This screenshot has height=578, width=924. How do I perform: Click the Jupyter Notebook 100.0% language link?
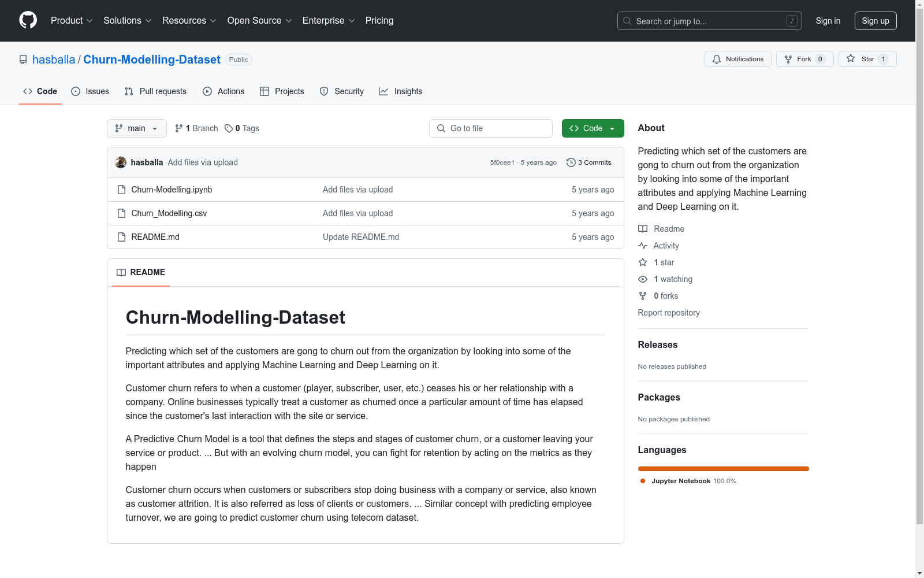click(688, 481)
